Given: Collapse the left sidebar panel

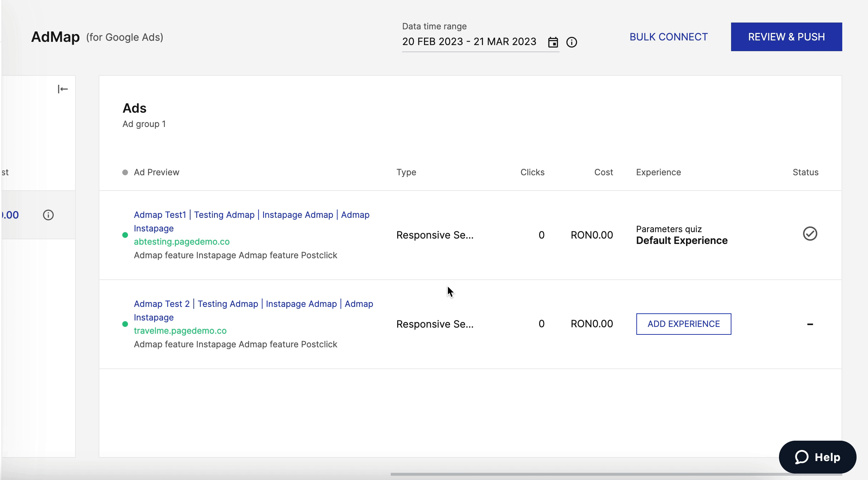Looking at the screenshot, I should click(63, 89).
